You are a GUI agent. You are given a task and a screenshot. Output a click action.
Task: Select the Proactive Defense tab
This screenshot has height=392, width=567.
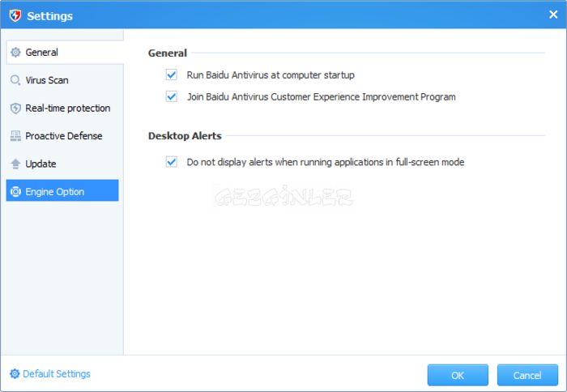[x=62, y=136]
